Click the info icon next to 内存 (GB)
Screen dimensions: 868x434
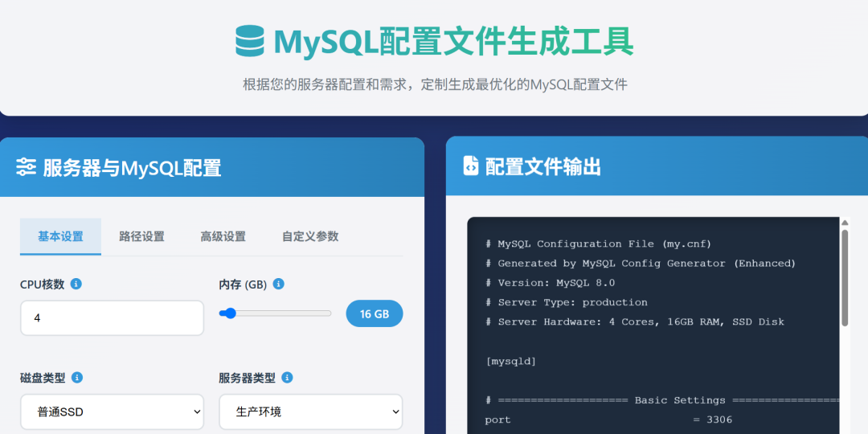279,284
